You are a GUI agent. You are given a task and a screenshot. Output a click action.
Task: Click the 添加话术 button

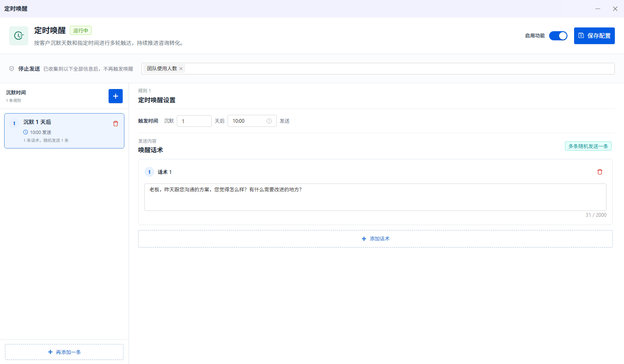click(375, 239)
